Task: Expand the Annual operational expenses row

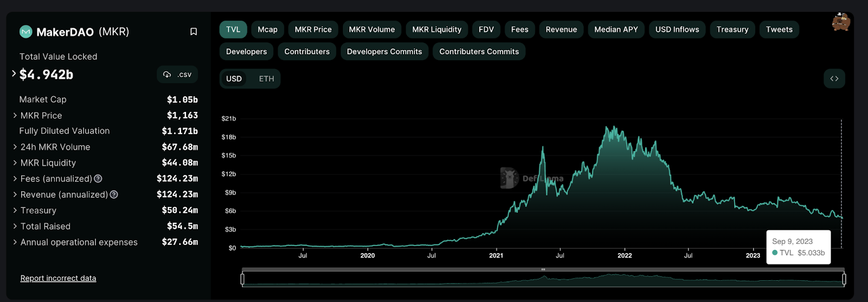Action: pyautogui.click(x=15, y=242)
